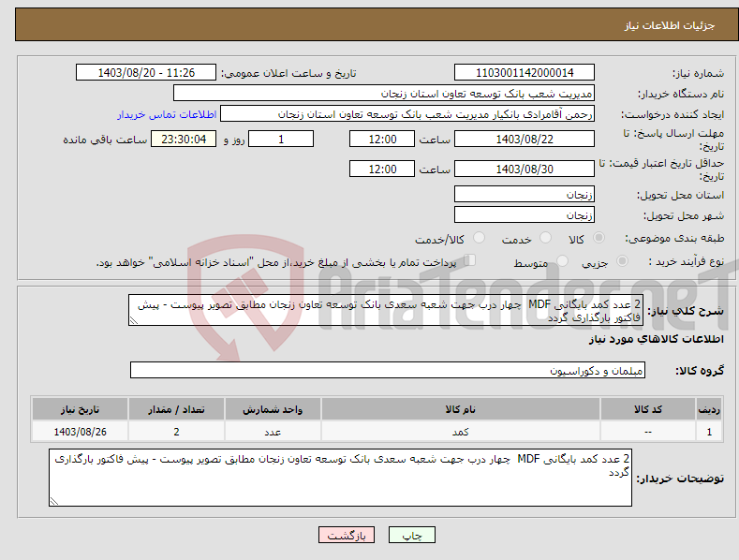Click the quantity cell showing 2

coord(176,432)
